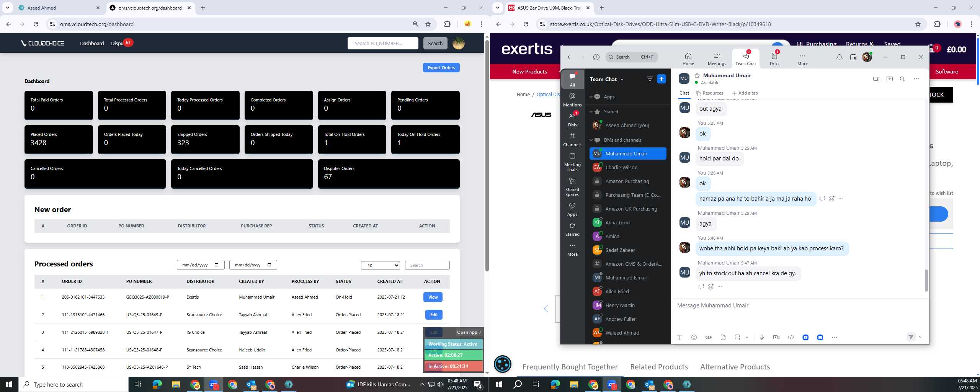Star the Muhammad Umair chat
The image size is (980, 392).
697,75
